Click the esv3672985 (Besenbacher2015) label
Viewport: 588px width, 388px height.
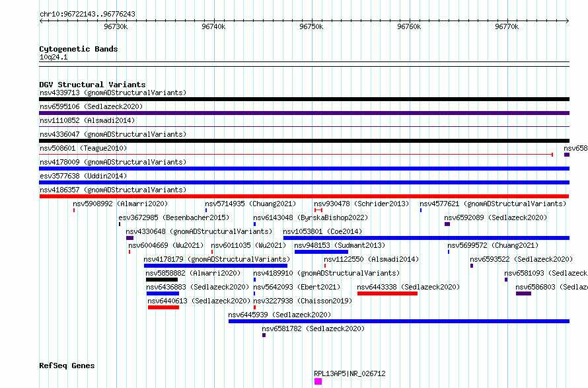[x=174, y=217]
